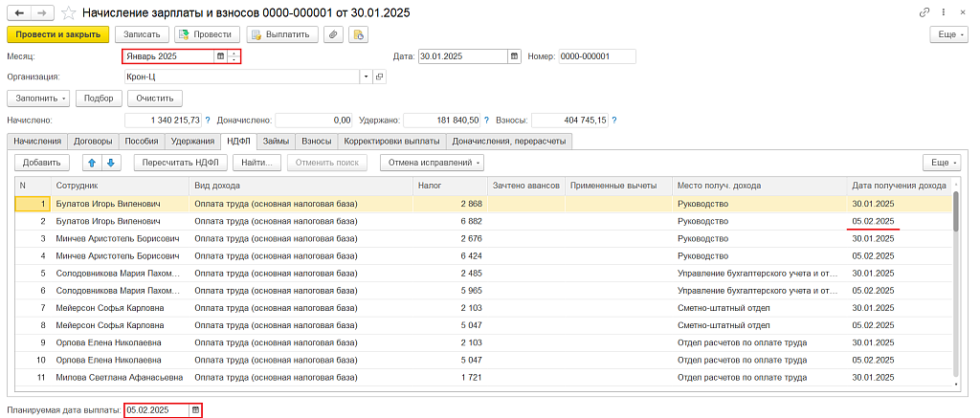
Task: Select row 7 Мейерсон Софья Карловна
Action: click(483, 308)
